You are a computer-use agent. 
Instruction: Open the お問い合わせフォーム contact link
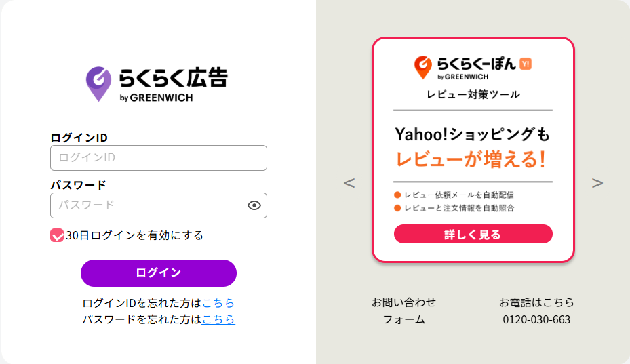pos(404,310)
